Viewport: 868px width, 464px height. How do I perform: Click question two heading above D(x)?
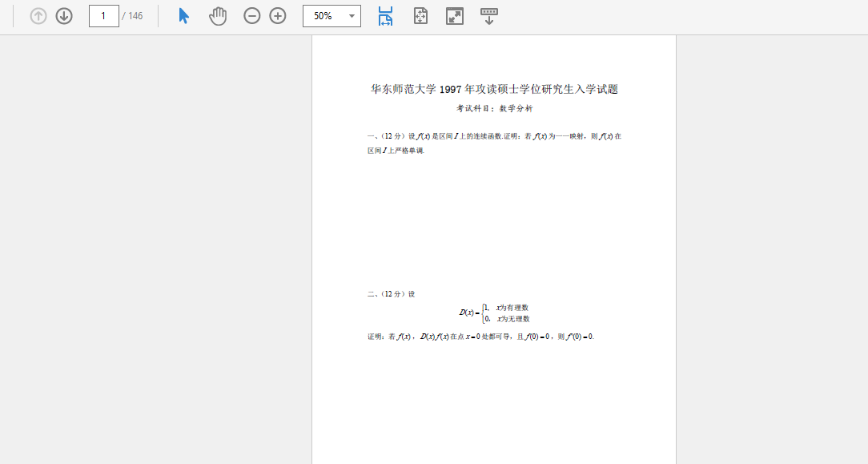tap(391, 294)
